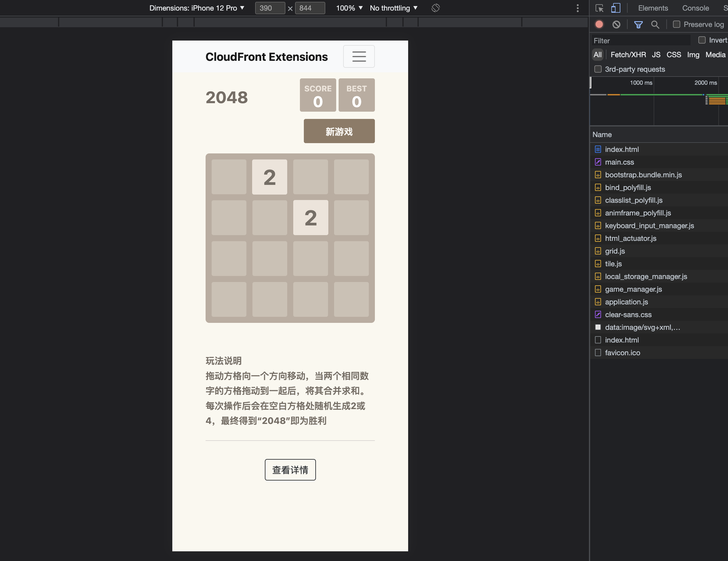Switch to the Console tab
Image resolution: width=728 pixels, height=561 pixels.
pyautogui.click(x=695, y=8)
